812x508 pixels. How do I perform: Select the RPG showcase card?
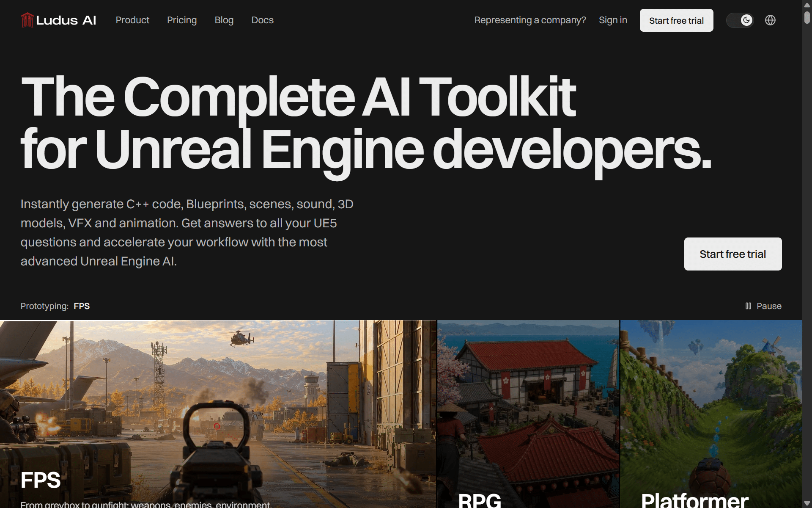click(528, 414)
